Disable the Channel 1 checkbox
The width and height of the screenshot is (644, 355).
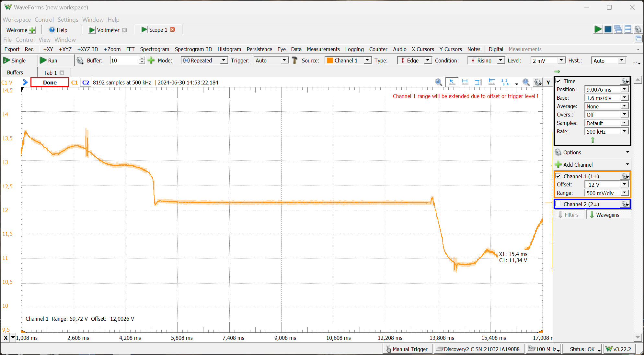[x=558, y=176]
